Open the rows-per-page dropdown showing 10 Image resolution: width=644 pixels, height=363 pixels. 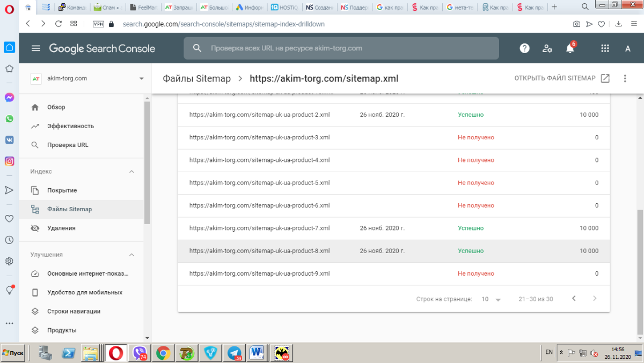(491, 299)
